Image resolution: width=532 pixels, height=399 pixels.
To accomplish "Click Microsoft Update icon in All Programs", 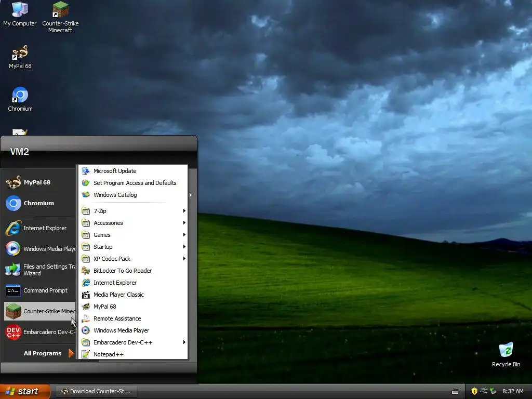I will pyautogui.click(x=86, y=171).
